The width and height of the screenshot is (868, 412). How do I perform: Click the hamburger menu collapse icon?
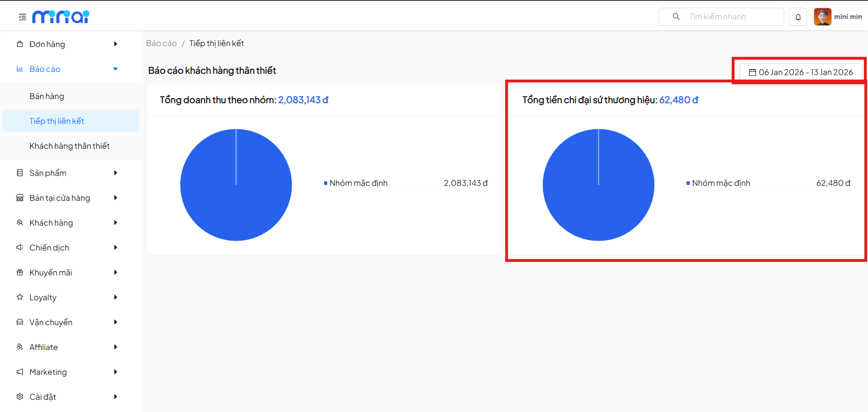click(22, 17)
